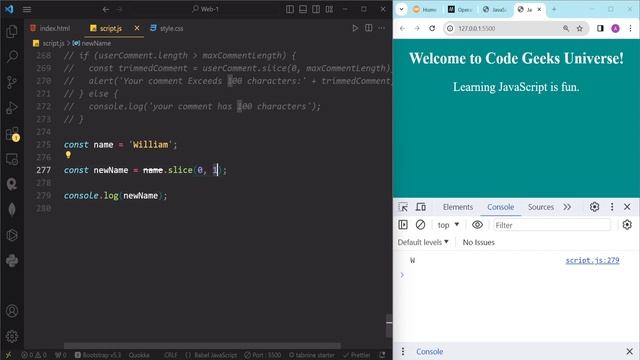This screenshot has width=640, height=360.
Task: Open the Run and Debug view
Action: [12, 108]
